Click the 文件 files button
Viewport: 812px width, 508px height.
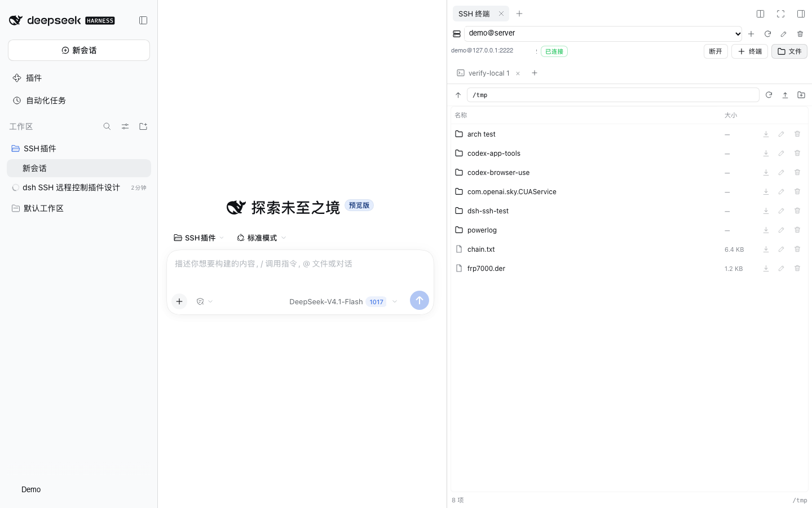(789, 51)
